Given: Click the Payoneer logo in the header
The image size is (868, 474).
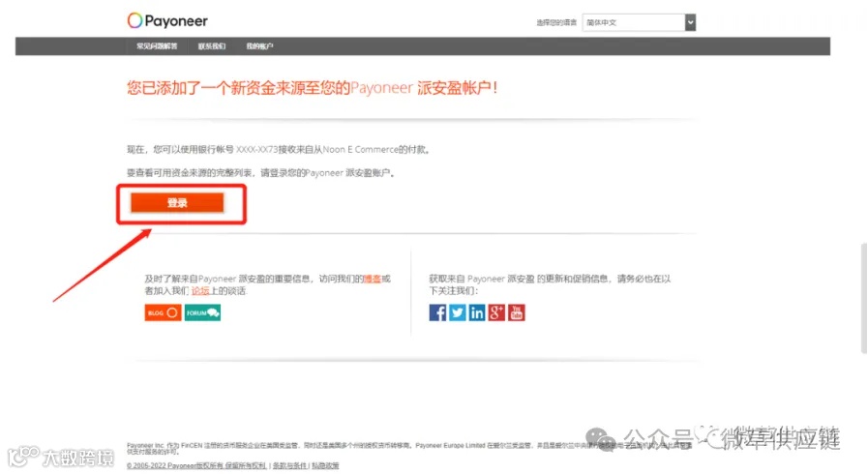Looking at the screenshot, I should coord(167,21).
